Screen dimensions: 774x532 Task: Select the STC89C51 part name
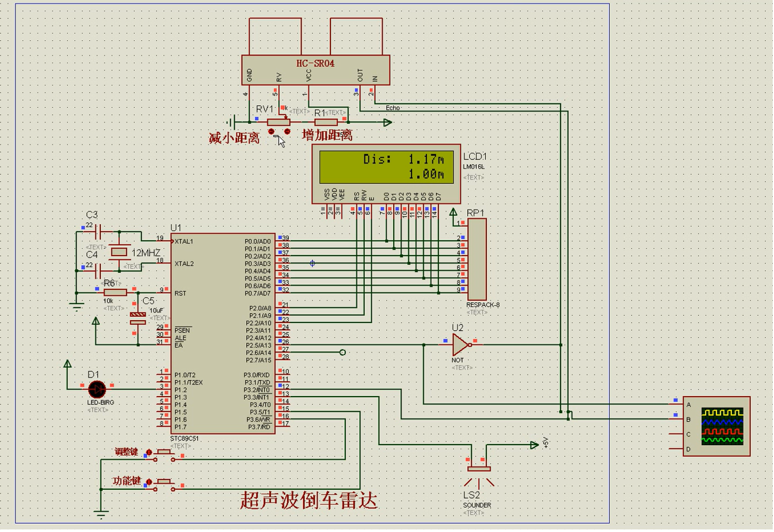point(185,439)
